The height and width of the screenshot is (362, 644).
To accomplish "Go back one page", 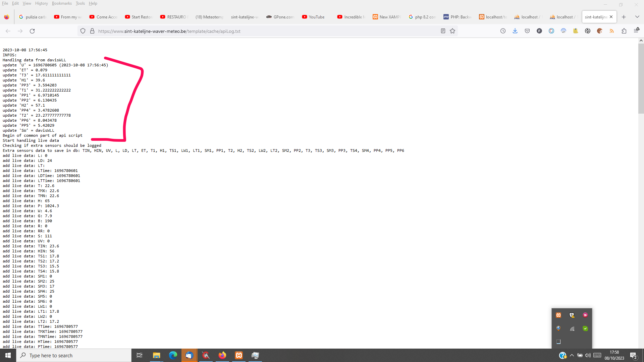I will coord(8,31).
